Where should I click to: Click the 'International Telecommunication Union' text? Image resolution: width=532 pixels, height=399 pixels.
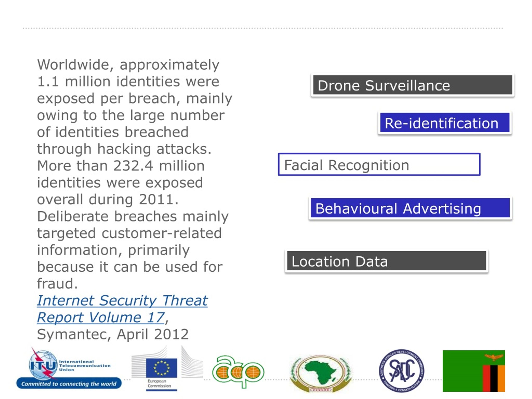click(x=85, y=366)
